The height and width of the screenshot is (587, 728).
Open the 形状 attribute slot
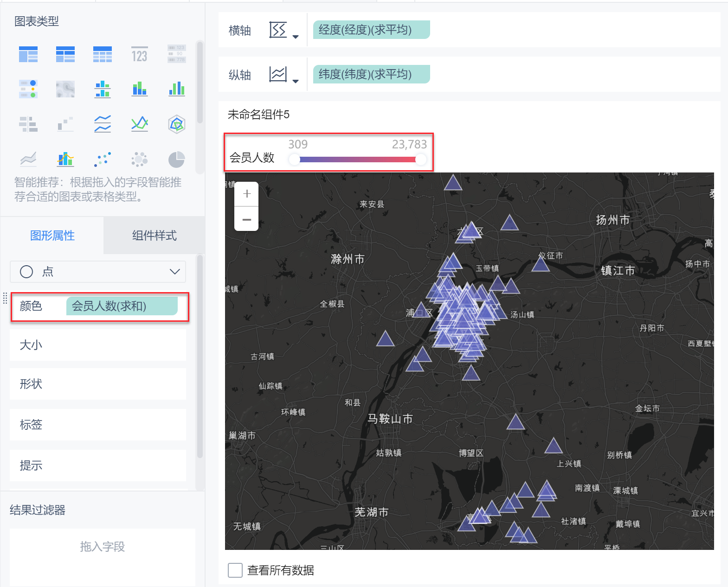[98, 384]
